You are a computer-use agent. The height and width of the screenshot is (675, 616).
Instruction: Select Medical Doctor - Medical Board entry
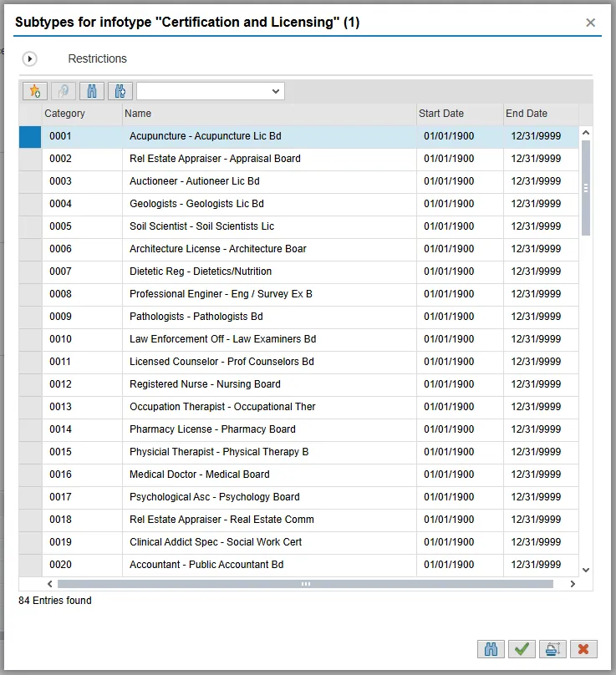199,475
